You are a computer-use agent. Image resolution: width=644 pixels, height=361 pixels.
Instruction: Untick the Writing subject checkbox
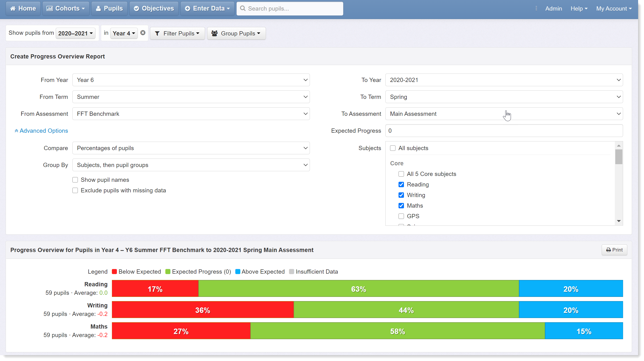click(401, 195)
